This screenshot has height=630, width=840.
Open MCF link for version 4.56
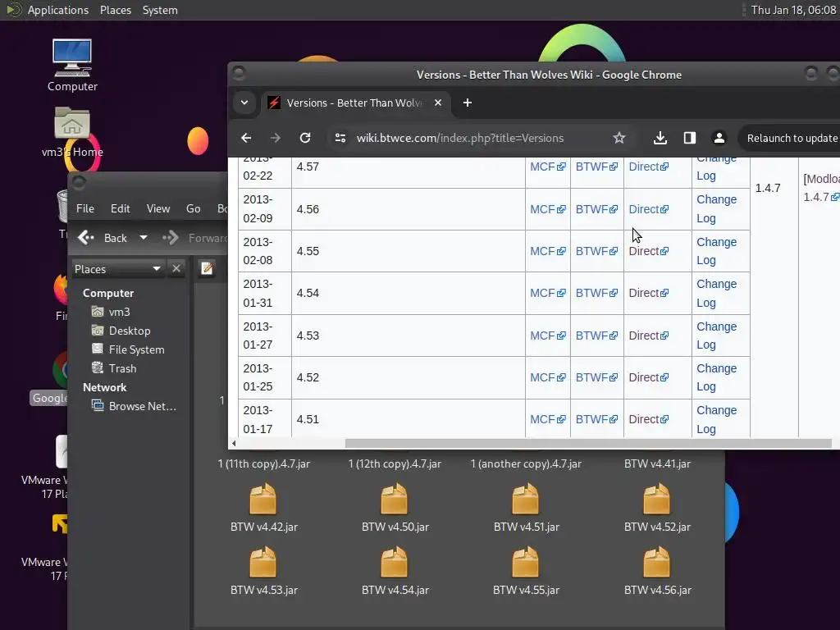[x=547, y=209]
